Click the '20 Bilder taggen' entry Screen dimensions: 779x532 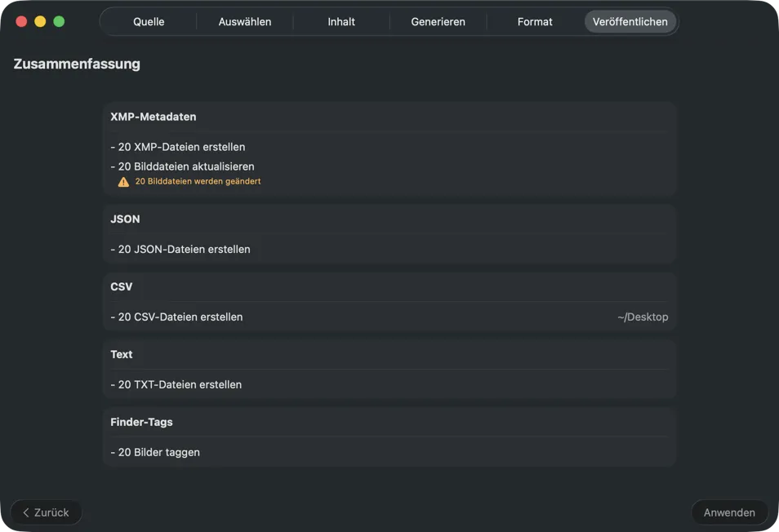(x=155, y=452)
